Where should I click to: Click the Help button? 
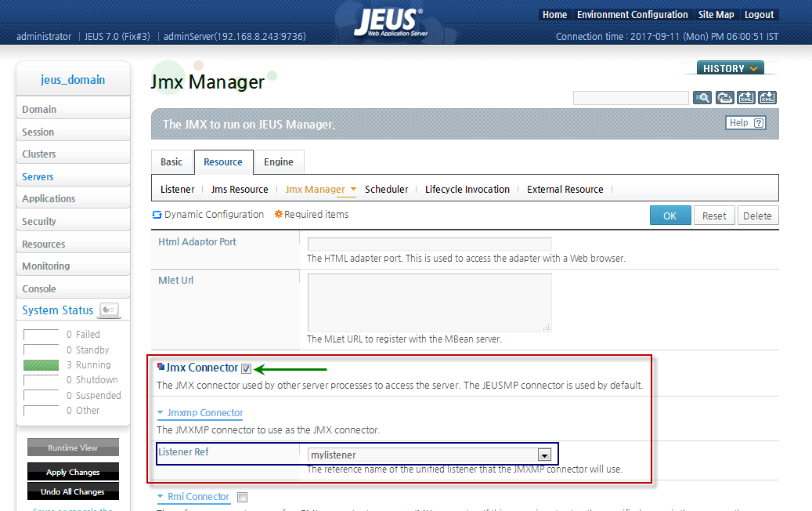pos(745,123)
